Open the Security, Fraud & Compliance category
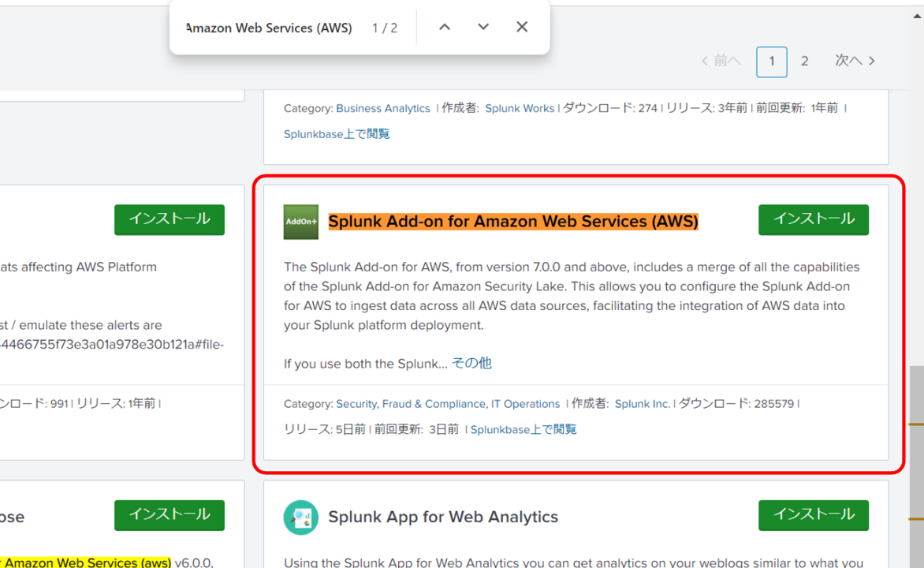924x568 pixels. (x=411, y=403)
